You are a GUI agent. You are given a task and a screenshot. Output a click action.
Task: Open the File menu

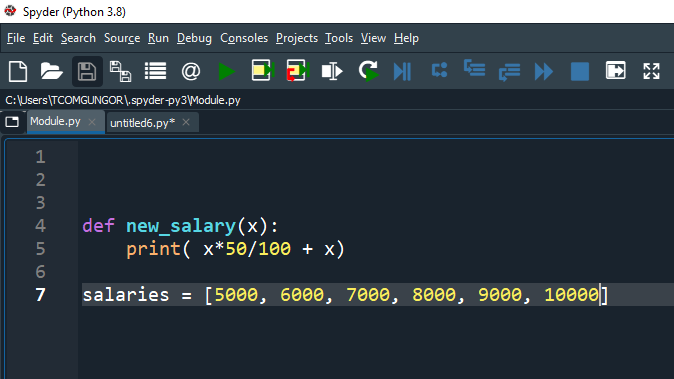click(16, 38)
